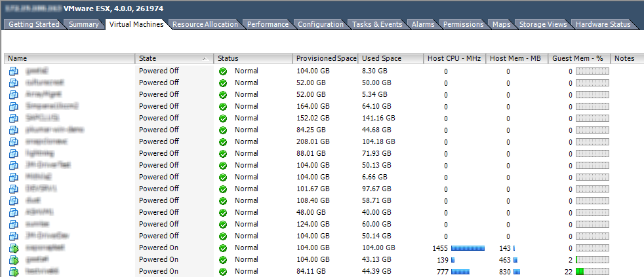Sort by Provisioned Space column header
This screenshot has width=644, height=277.
click(325, 59)
